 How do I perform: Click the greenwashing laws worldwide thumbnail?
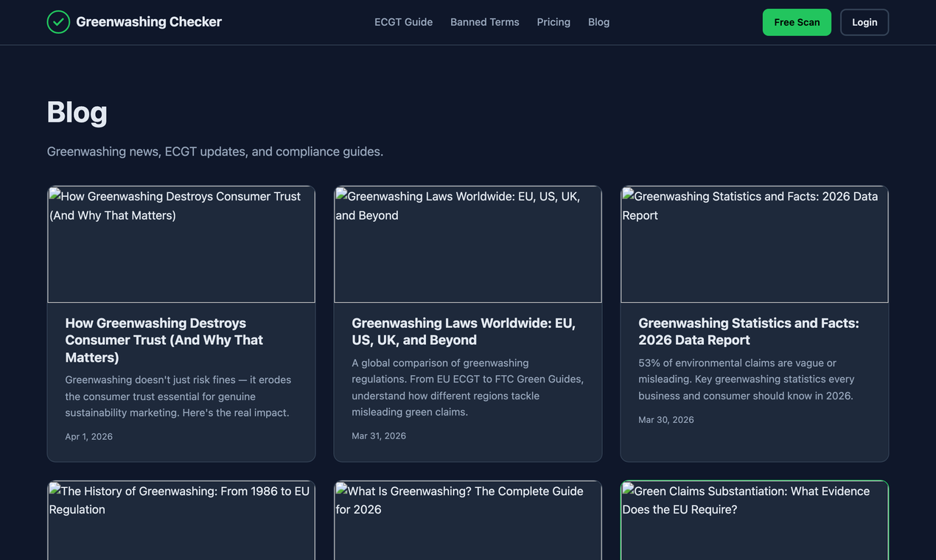pyautogui.click(x=467, y=243)
